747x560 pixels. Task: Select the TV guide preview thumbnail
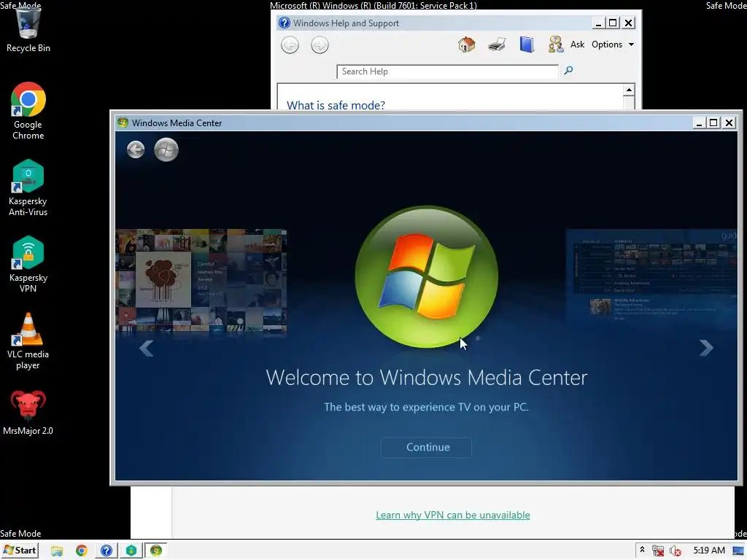[651, 275]
